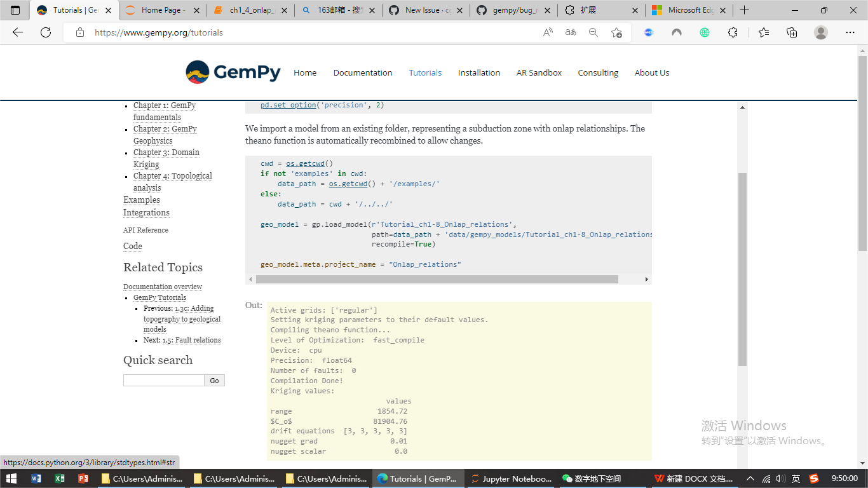Open Read aloud from the address bar
868x488 pixels.
(547, 31)
